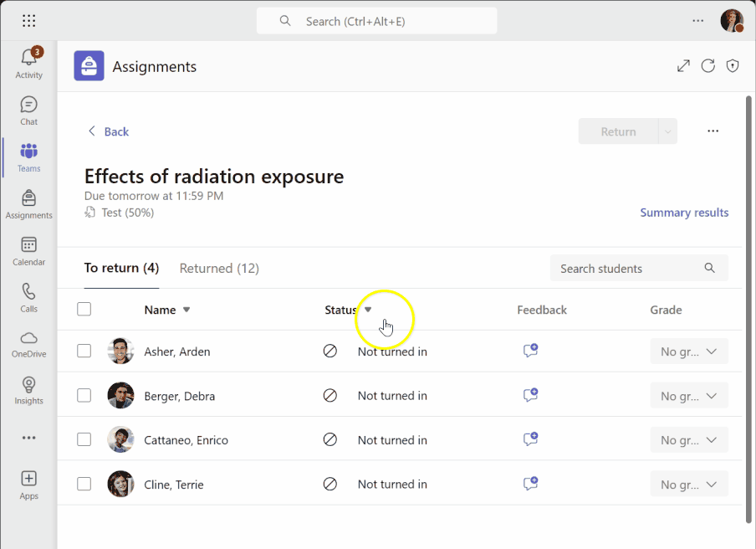Screen dimensions: 756x549
Task: Open student name Asher, Arden
Action: 177,351
